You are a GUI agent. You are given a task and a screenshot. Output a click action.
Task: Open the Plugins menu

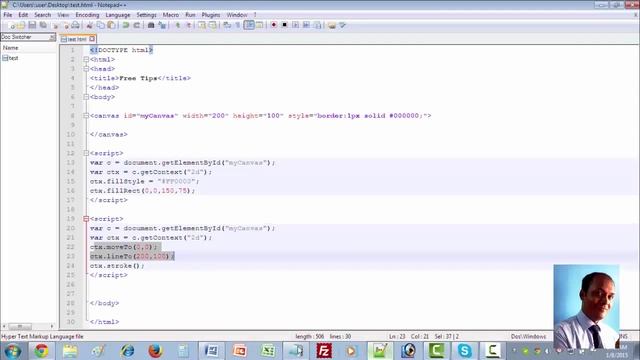(211, 15)
